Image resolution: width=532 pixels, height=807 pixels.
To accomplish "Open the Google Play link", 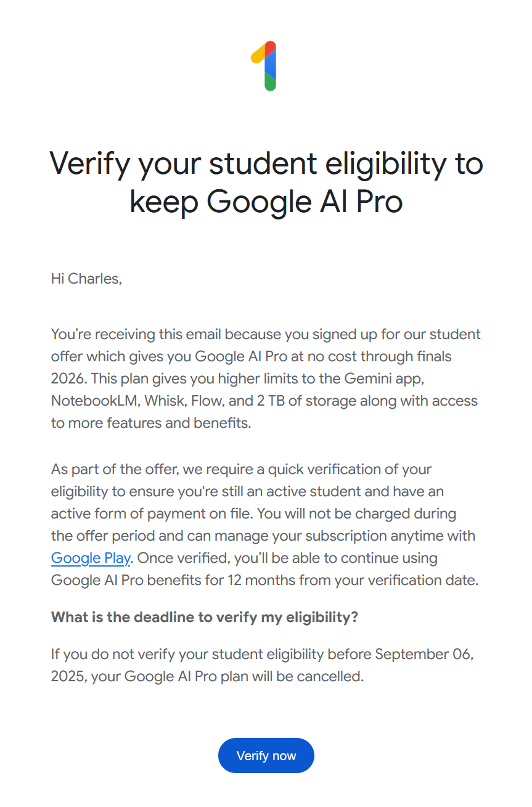I will coord(91,558).
